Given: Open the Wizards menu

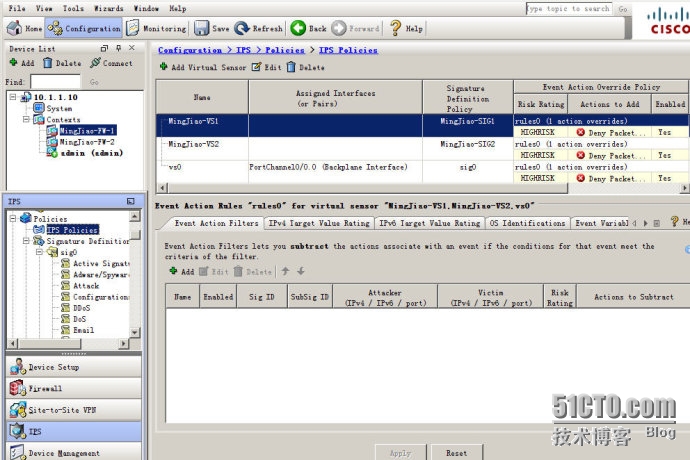Looking at the screenshot, I should pyautogui.click(x=109, y=8).
